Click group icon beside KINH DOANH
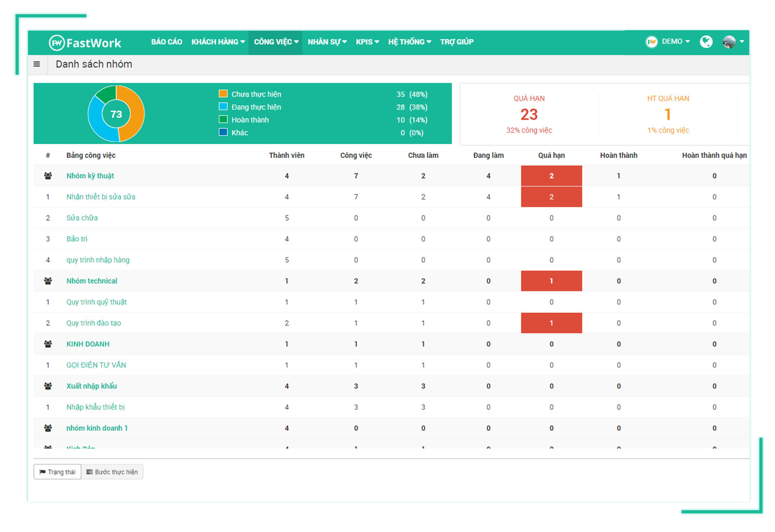Image resolution: width=775 pixels, height=532 pixels. coord(48,344)
